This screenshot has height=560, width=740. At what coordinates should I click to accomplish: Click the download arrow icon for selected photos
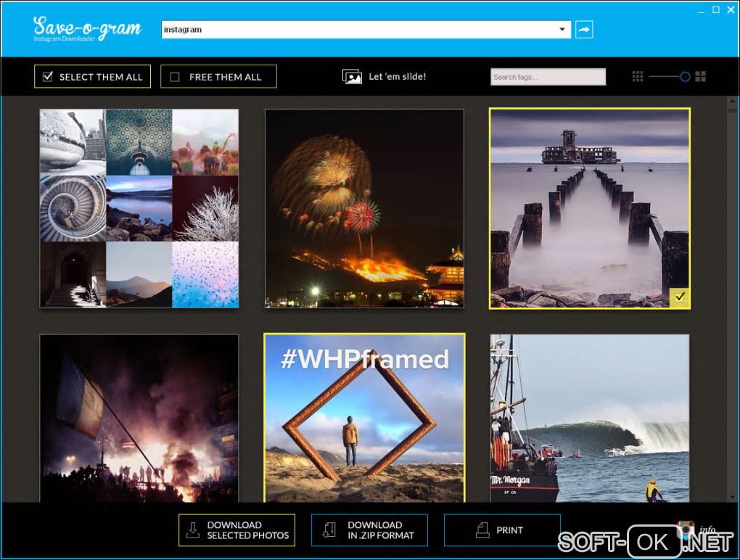[x=192, y=530]
